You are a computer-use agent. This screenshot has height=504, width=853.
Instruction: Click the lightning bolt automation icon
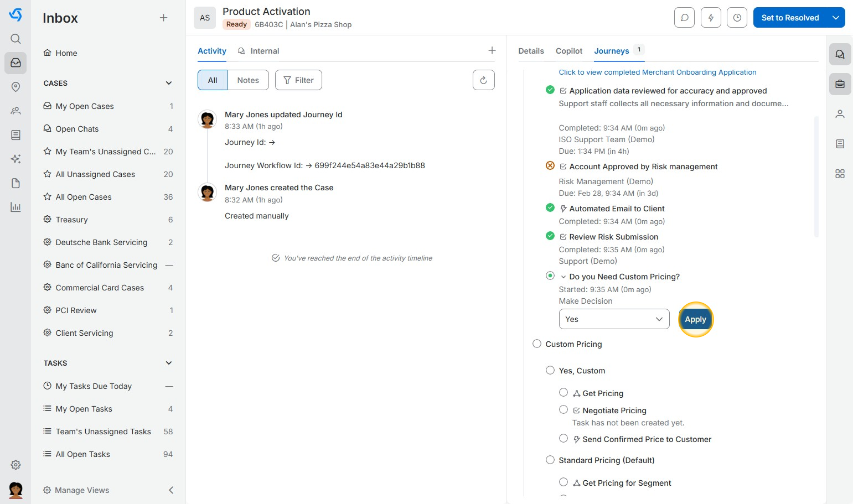(711, 18)
